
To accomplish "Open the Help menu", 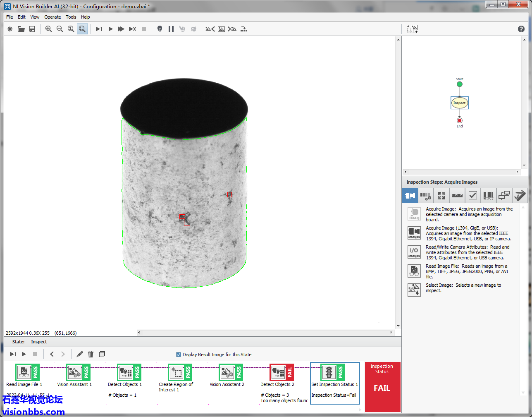I will (x=86, y=17).
